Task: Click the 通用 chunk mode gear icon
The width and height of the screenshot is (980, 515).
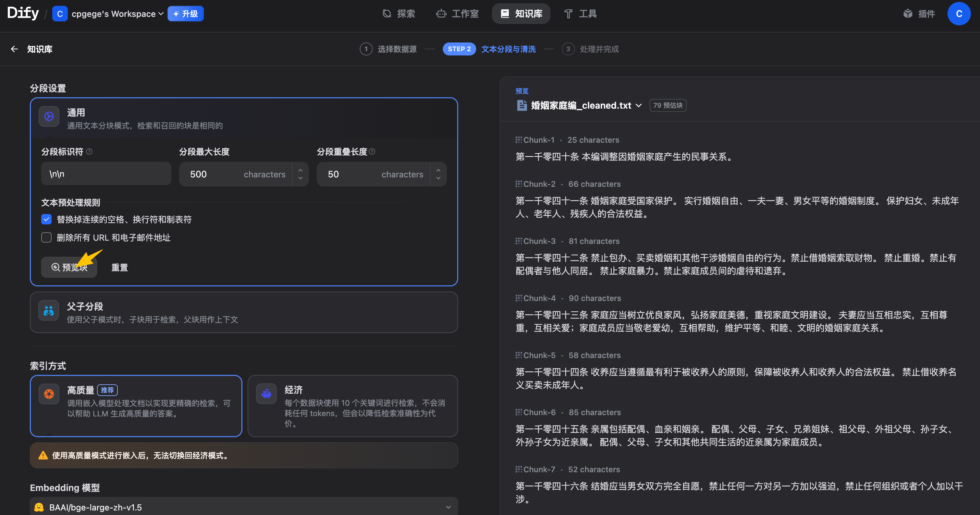Action: point(49,116)
